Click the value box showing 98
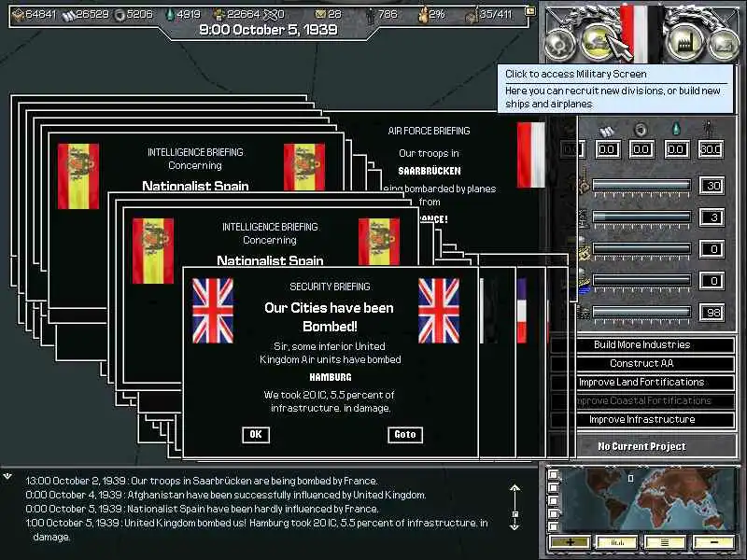This screenshot has width=747, height=560. click(712, 313)
